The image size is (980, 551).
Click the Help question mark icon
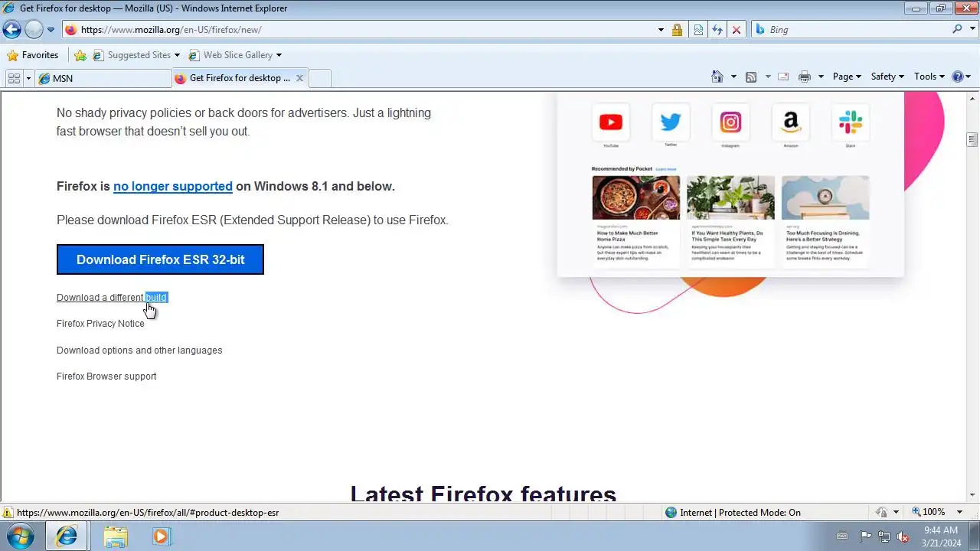[x=958, y=77]
